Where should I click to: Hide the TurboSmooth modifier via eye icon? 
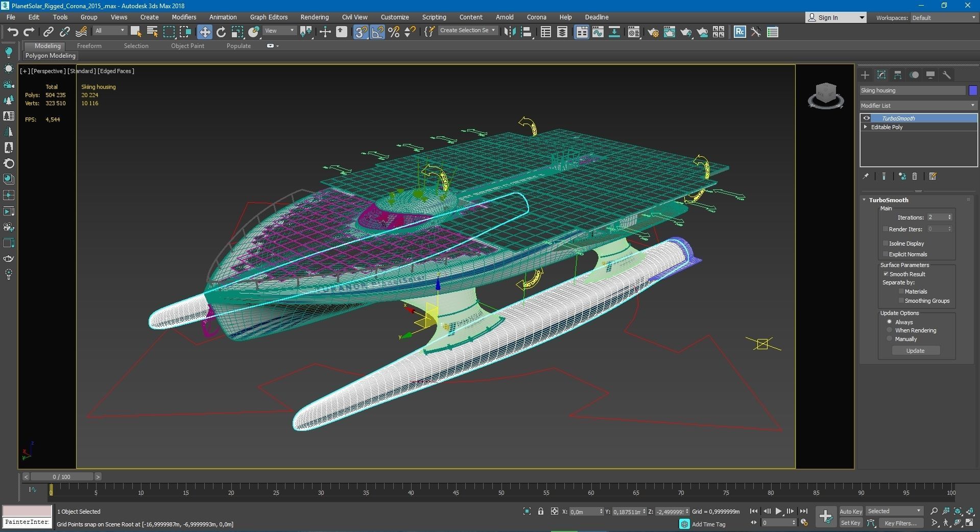click(867, 118)
